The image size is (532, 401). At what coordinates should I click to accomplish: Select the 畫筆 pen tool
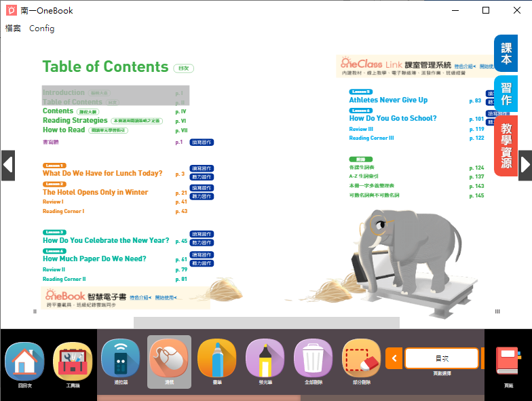217,360
